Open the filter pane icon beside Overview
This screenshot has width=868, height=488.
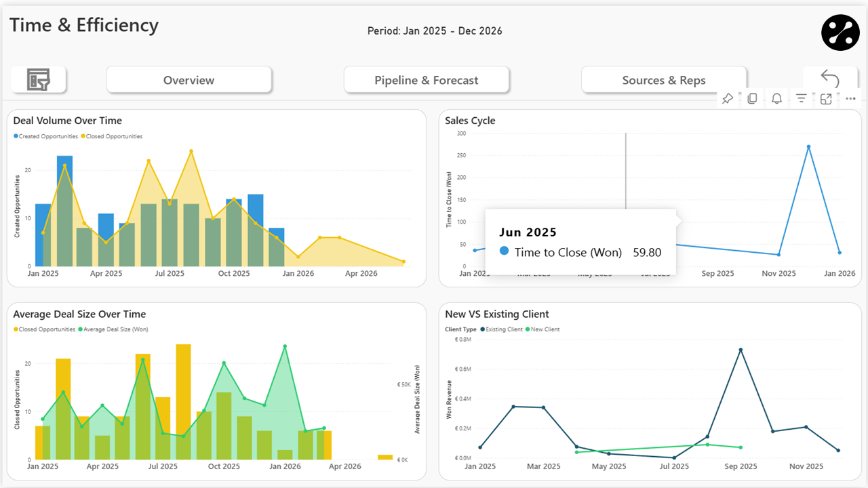(x=39, y=80)
